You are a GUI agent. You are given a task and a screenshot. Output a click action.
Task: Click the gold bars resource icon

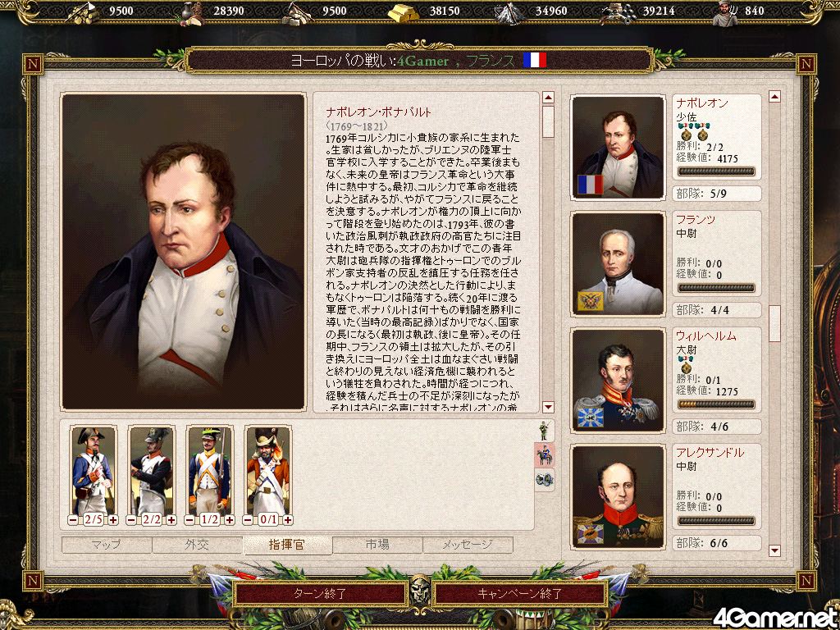pos(404,12)
